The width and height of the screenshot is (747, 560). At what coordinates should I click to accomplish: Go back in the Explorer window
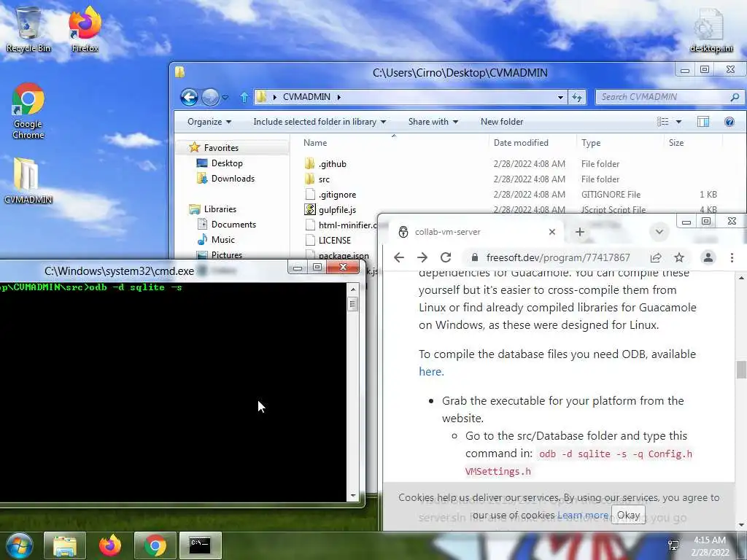point(189,97)
